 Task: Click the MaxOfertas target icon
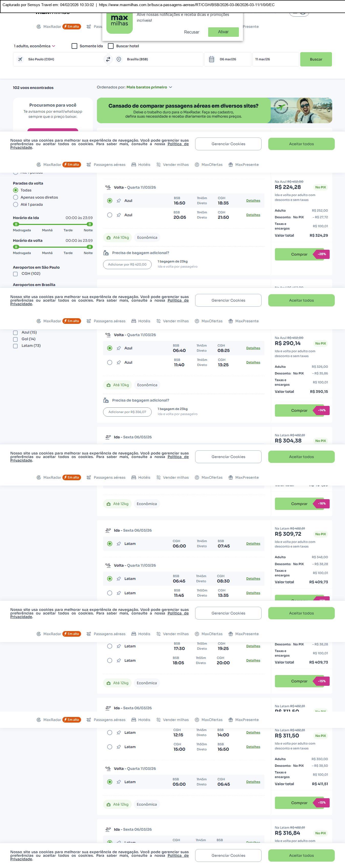pyautogui.click(x=197, y=165)
